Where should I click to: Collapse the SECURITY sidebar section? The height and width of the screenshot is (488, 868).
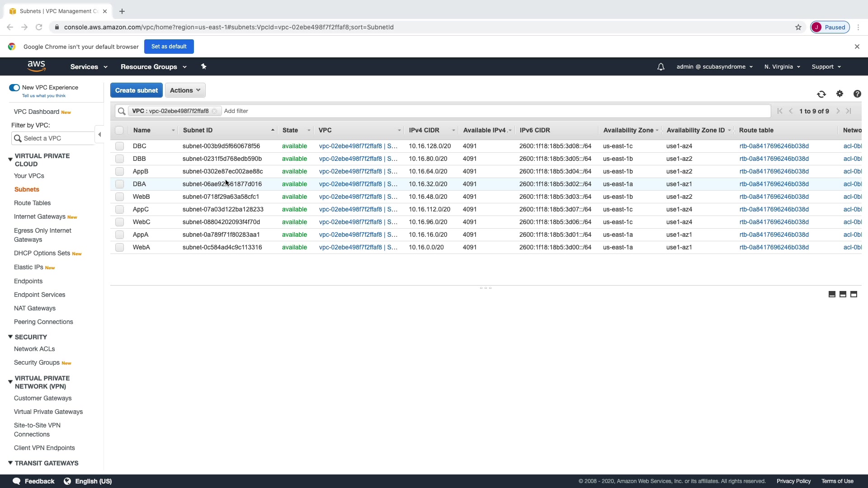coord(10,337)
